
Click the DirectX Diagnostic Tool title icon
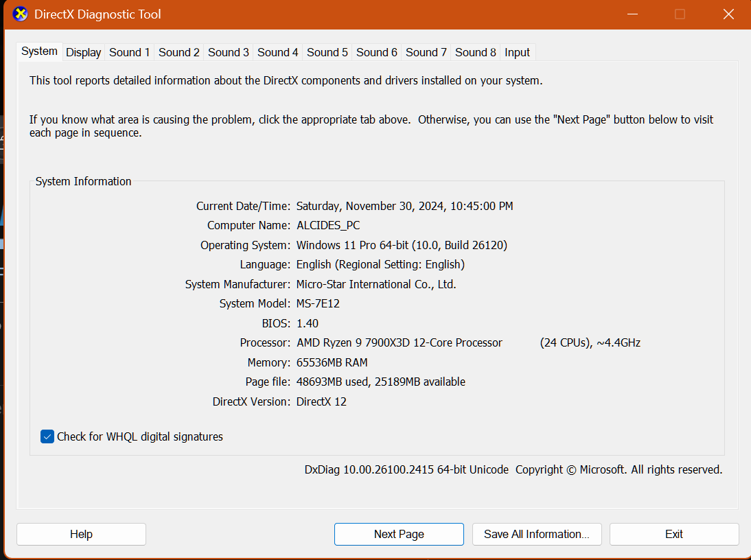tap(20, 14)
